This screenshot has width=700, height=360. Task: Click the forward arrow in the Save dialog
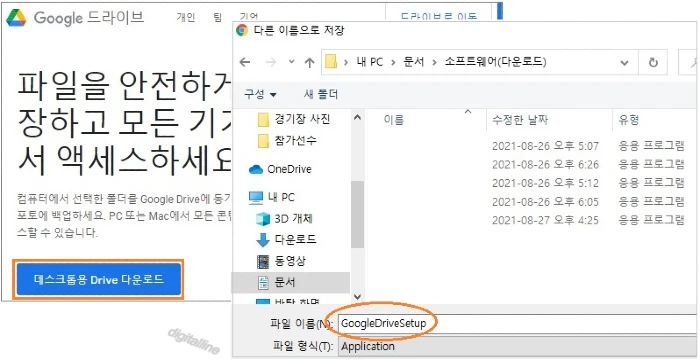point(271,63)
